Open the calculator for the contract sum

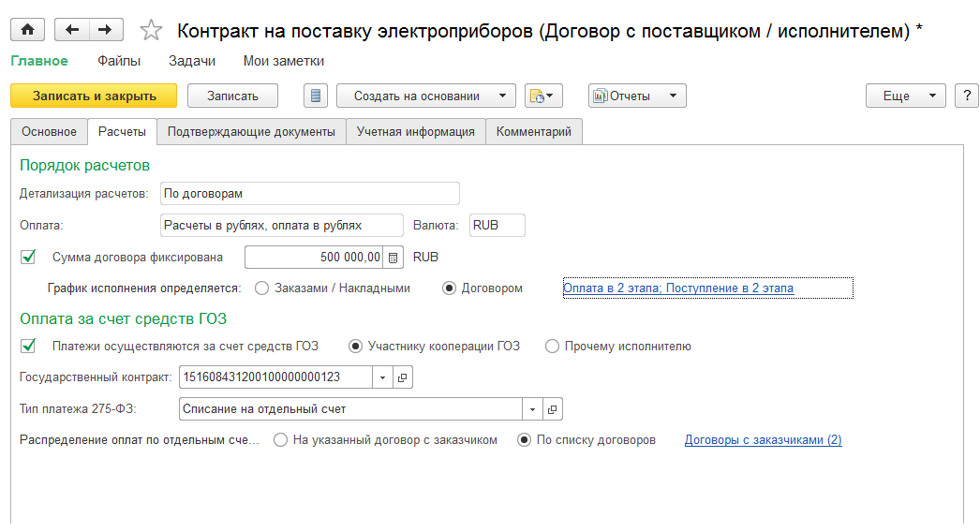393,257
